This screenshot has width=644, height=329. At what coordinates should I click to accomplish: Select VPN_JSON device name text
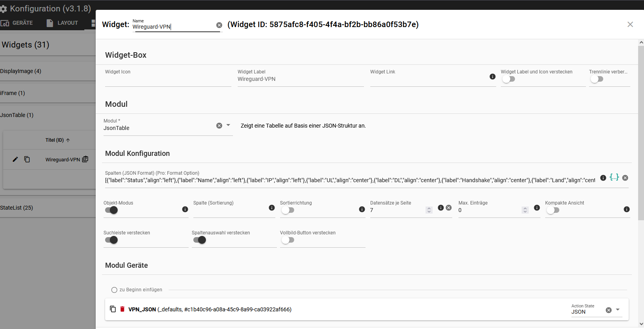(x=142, y=309)
